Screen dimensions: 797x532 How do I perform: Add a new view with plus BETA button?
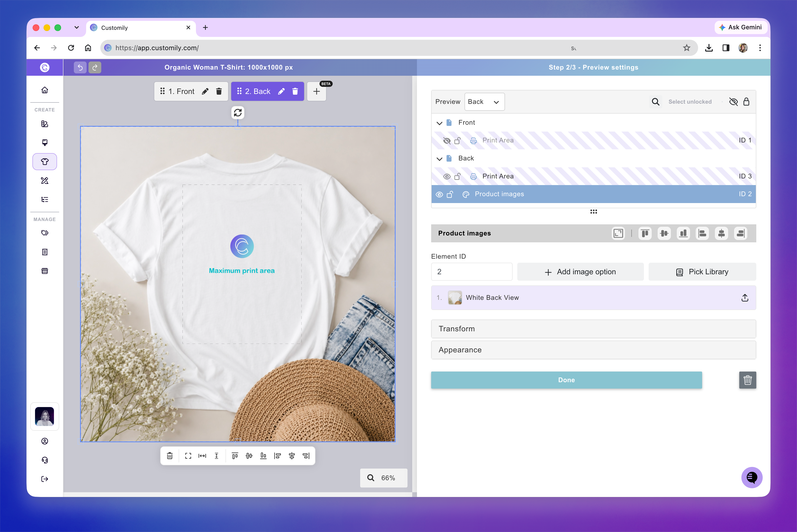click(317, 91)
